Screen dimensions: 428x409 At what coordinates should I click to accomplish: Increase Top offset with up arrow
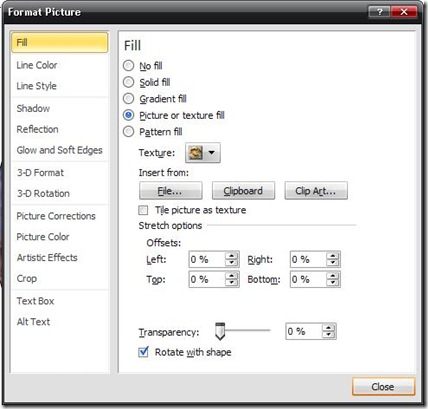232,276
